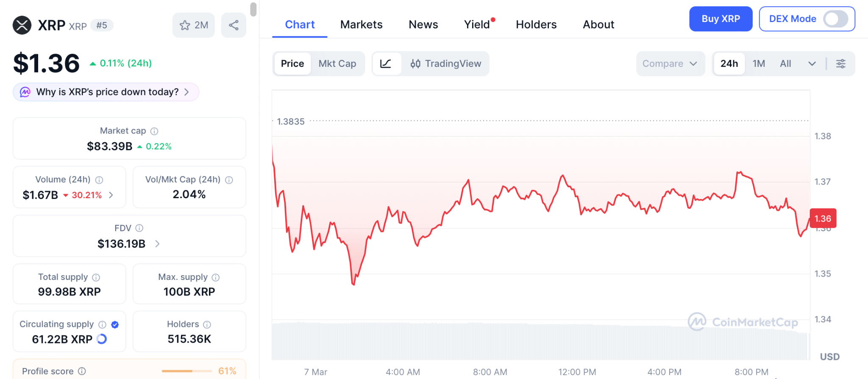Viewport: 868px width, 379px height.
Task: Click Circulating supply verified badge
Action: pyautogui.click(x=115, y=324)
